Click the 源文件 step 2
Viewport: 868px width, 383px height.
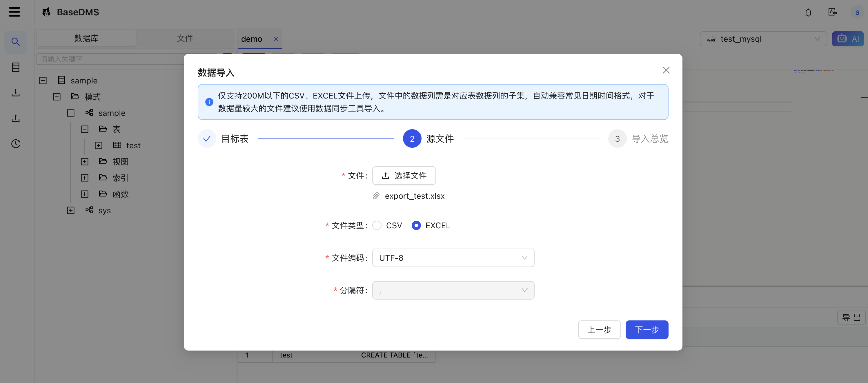(428, 138)
